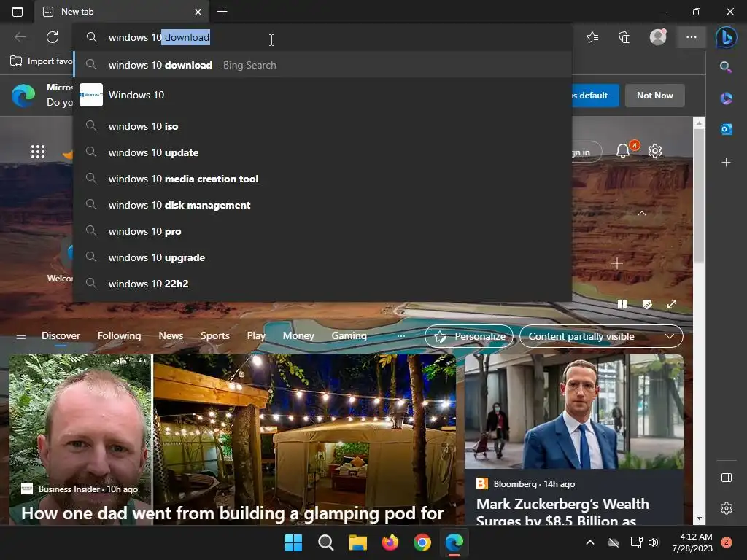Select 'windows 10 download' Bing Search suggestion
Viewport: 747px width, 560px height.
point(322,65)
